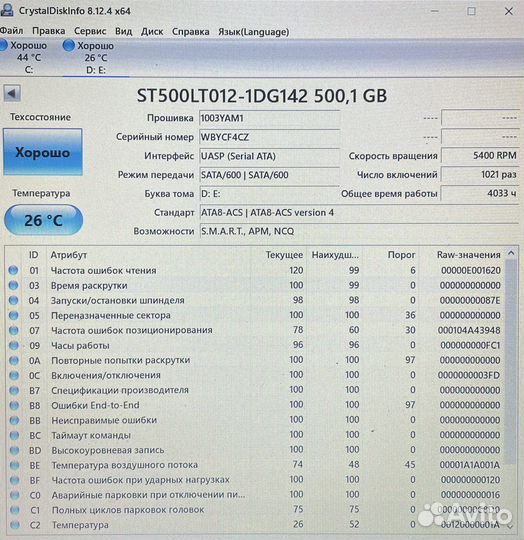Click the status dot for attribute 0A
The width and height of the screenshot is (524, 540).
pyautogui.click(x=14, y=360)
